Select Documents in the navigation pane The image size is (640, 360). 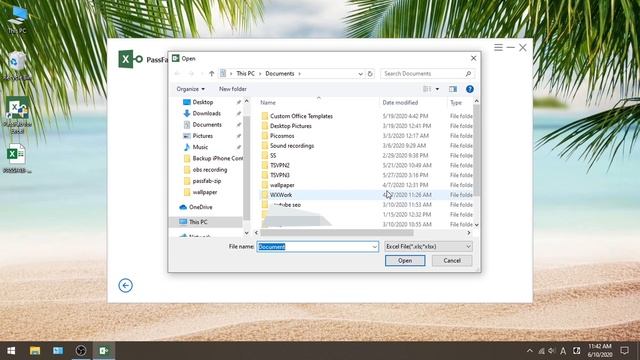[208, 124]
